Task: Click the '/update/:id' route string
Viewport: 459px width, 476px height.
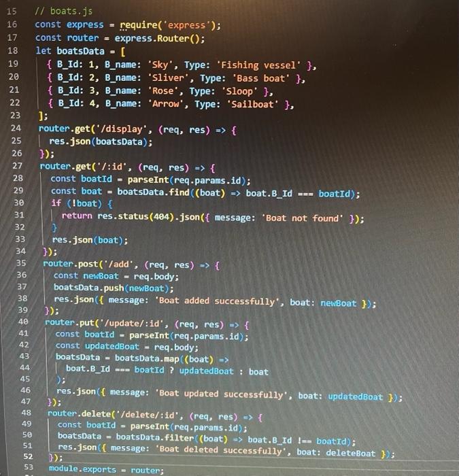Action: click(133, 323)
